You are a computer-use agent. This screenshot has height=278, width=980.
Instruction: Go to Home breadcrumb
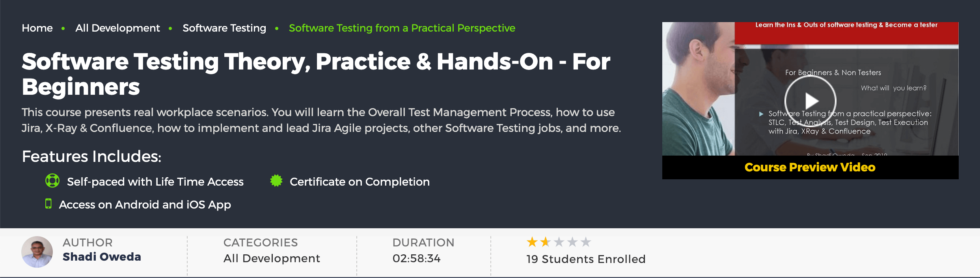37,28
